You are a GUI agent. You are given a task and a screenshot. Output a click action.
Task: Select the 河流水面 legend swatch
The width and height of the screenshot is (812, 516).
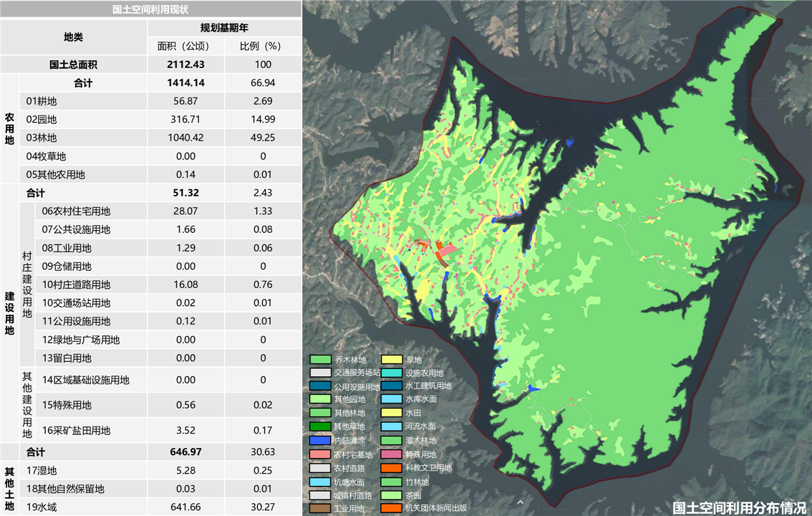(x=392, y=426)
